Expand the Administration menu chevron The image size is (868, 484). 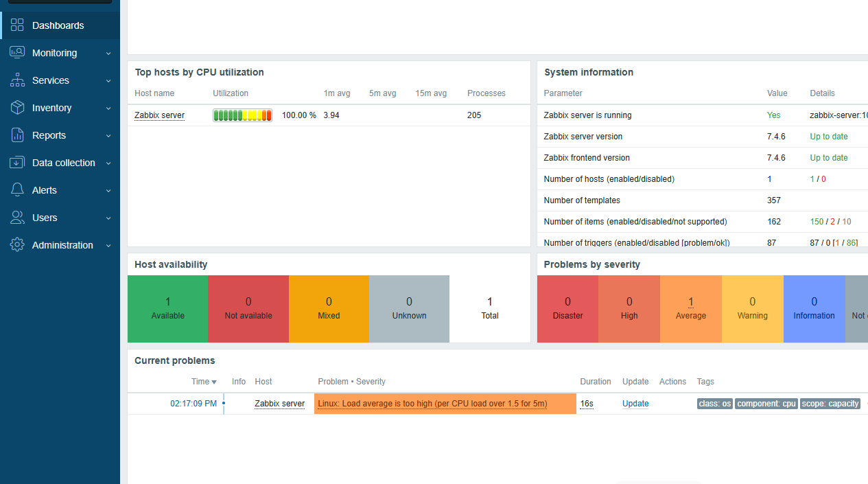pyautogui.click(x=108, y=246)
